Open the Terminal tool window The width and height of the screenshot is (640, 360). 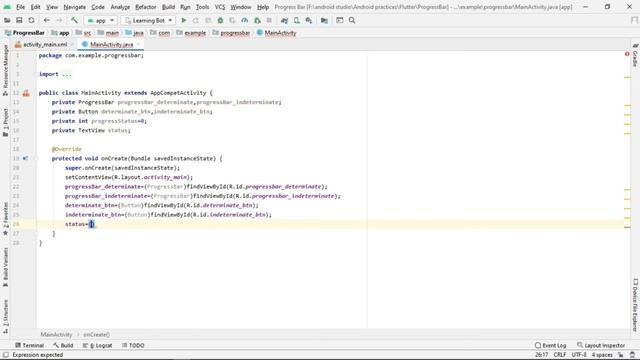click(29, 345)
